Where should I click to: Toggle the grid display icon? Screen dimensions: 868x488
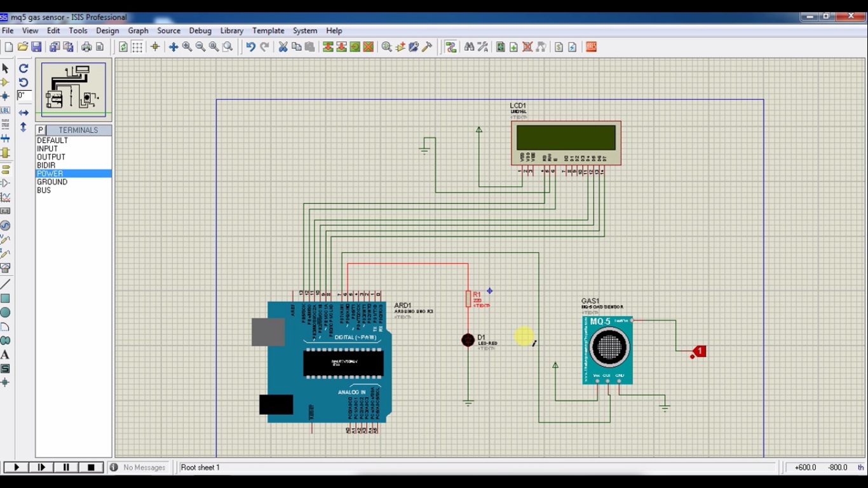pos(136,46)
